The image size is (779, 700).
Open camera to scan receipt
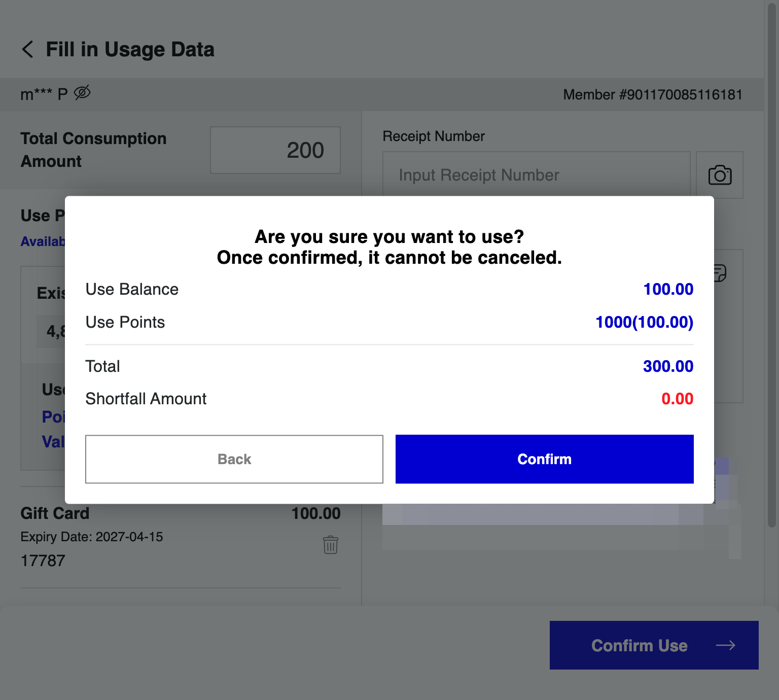pos(720,175)
